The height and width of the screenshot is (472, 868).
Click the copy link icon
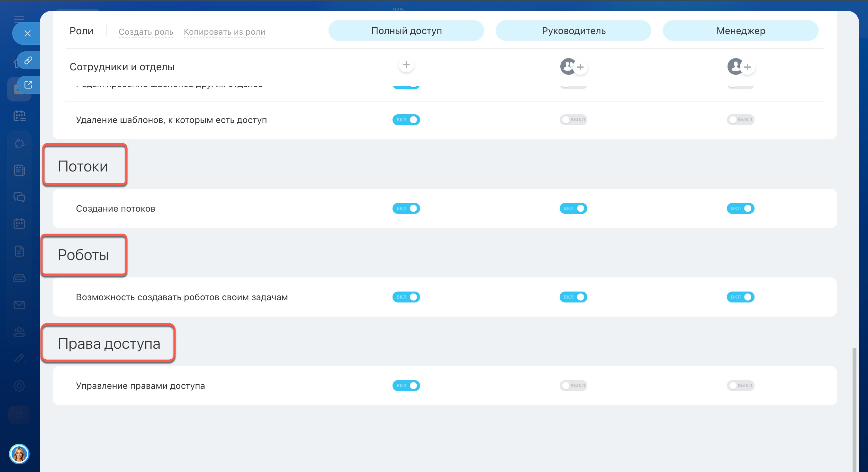(x=28, y=60)
